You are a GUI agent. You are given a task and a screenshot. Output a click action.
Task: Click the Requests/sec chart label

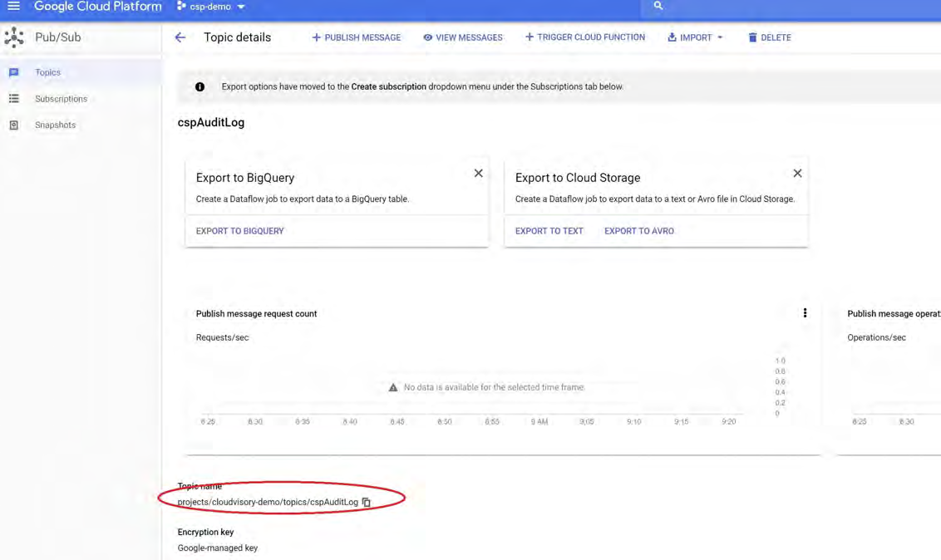[x=222, y=337]
